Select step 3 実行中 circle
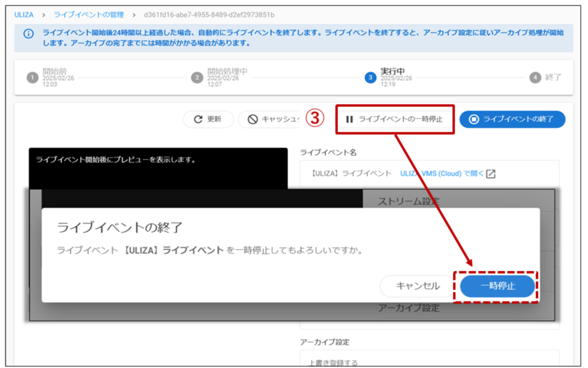 [371, 78]
